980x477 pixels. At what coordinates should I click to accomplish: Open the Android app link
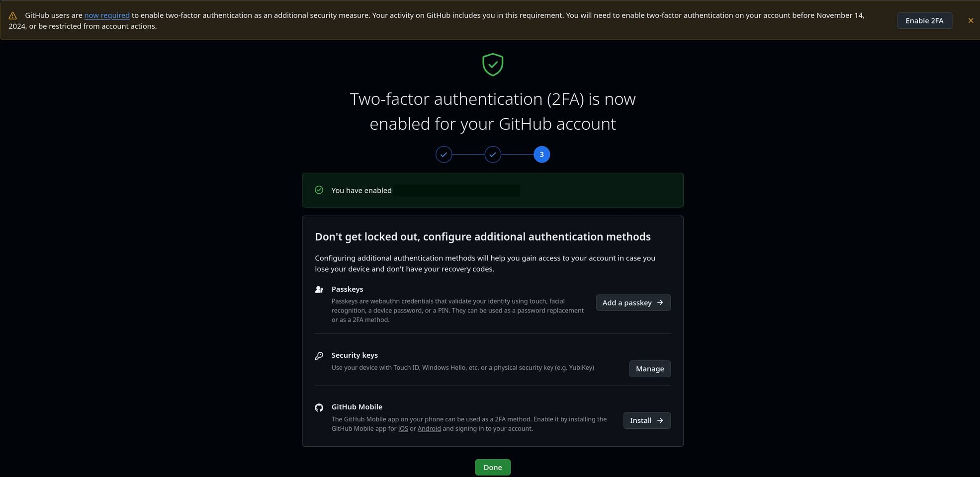point(429,428)
